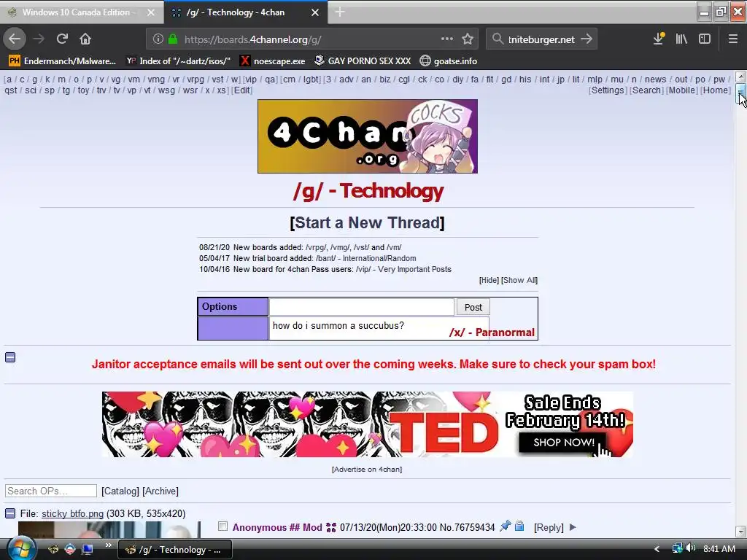Open the /bant/ International/Random link
This screenshot has height=560, width=747.
tap(366, 258)
